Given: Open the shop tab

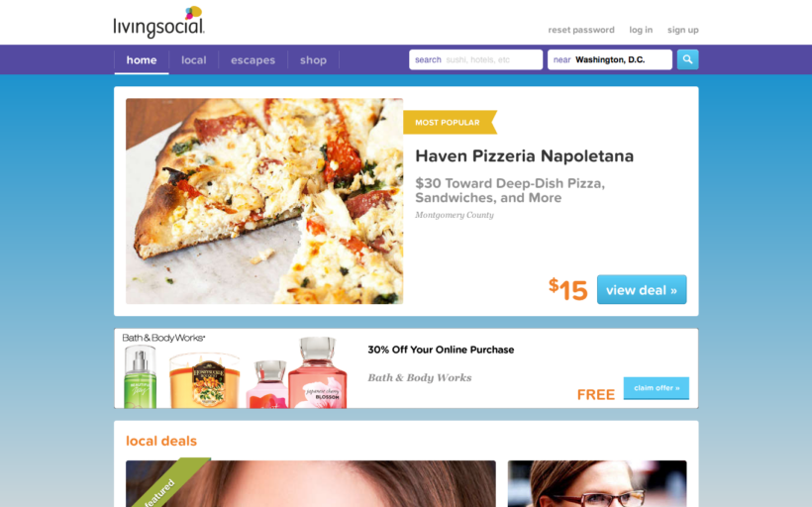Looking at the screenshot, I should (x=313, y=60).
